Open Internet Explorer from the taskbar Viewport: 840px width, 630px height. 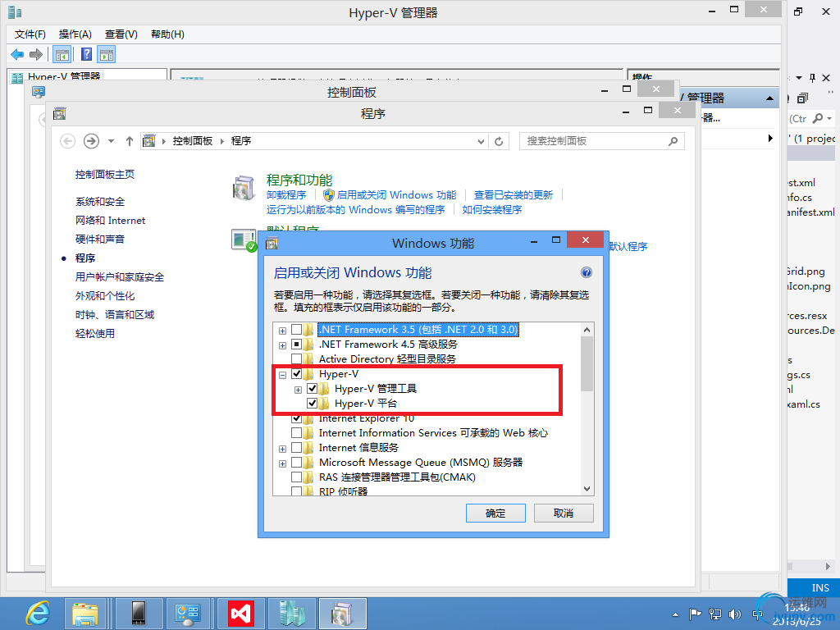tap(38, 614)
